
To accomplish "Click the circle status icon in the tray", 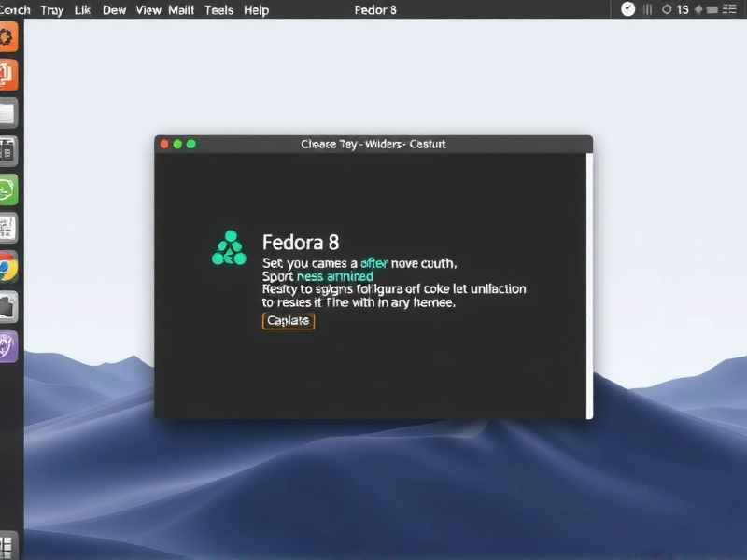I will point(667,9).
